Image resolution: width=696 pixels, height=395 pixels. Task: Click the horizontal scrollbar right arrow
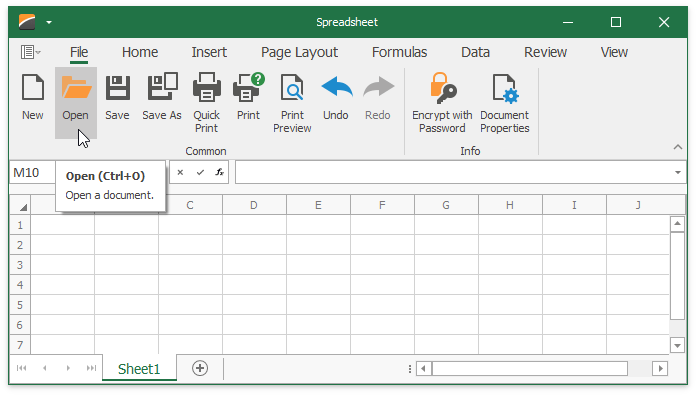(660, 368)
